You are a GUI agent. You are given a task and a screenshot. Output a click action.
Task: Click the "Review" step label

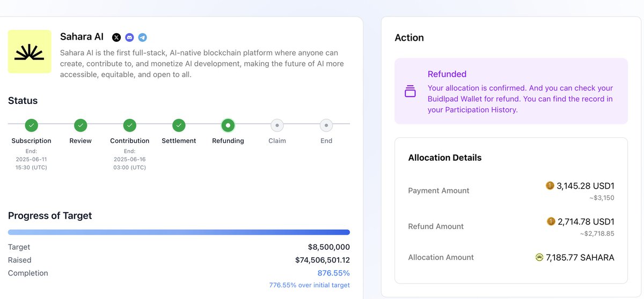[80, 141]
